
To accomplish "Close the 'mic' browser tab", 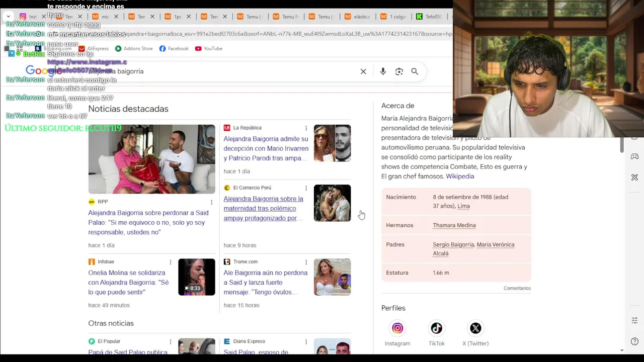I will 116,17.
